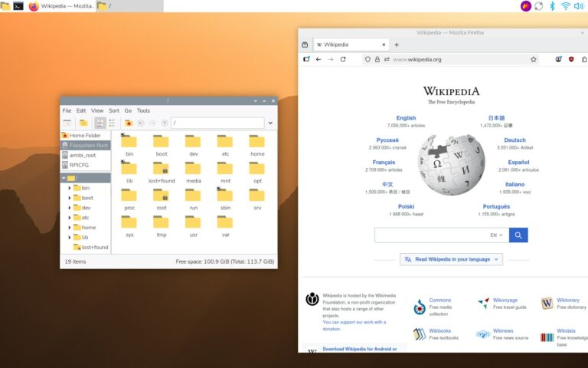Select Filesystem Root in places sidebar

pyautogui.click(x=86, y=145)
